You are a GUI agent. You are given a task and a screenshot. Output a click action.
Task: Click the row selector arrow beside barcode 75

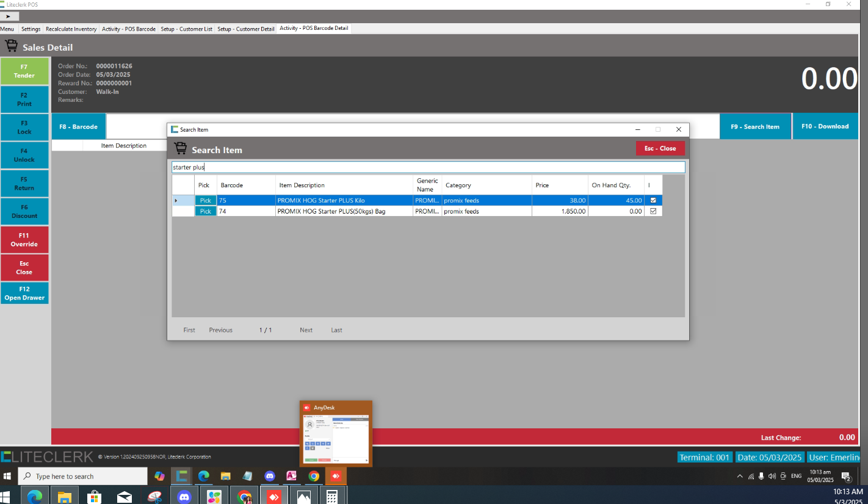point(176,200)
